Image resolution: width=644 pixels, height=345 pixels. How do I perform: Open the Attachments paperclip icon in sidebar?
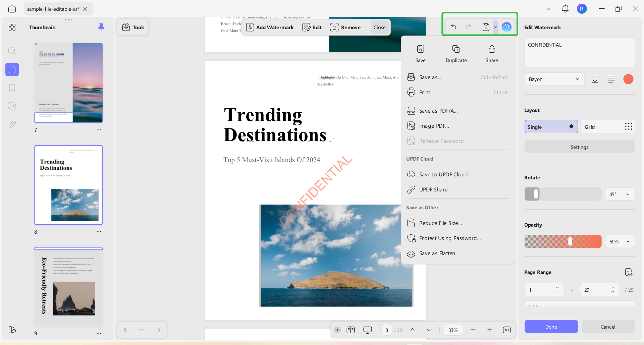click(12, 125)
